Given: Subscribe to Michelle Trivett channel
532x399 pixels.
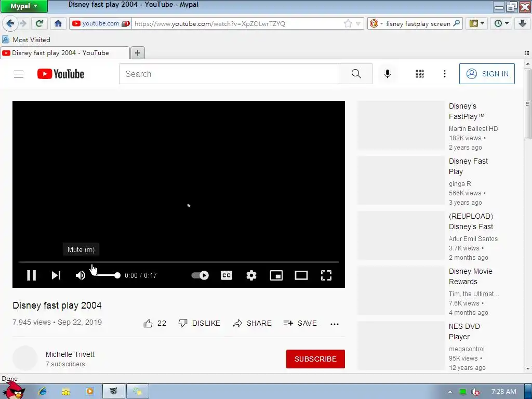Looking at the screenshot, I should coord(315,359).
